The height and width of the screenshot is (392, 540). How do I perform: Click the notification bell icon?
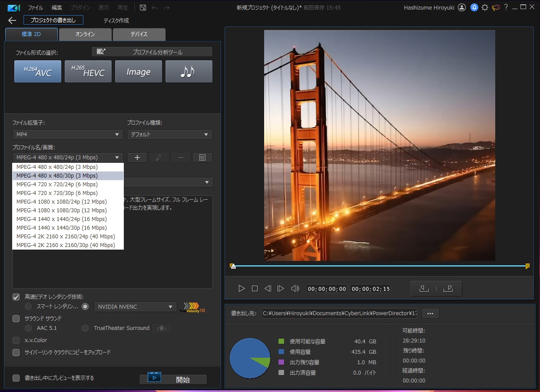(x=474, y=8)
